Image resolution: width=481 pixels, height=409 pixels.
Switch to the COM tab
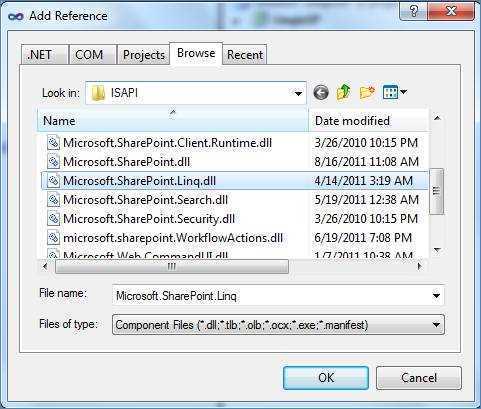click(92, 55)
